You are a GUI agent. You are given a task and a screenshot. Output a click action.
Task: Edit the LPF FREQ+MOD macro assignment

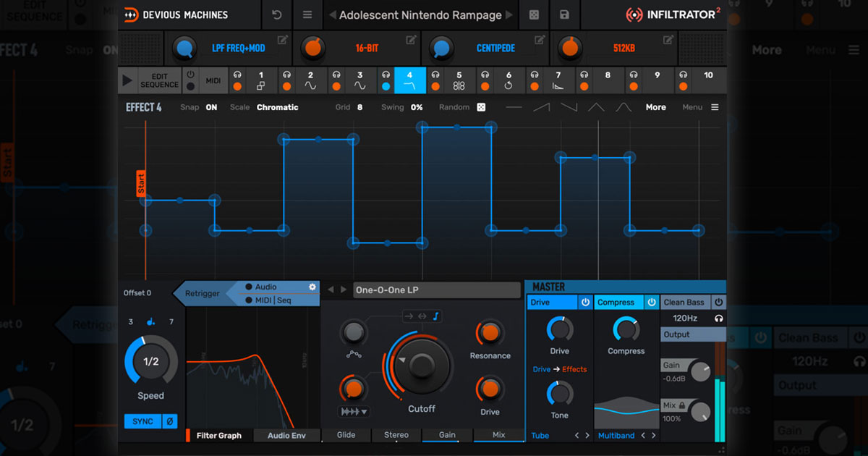pos(282,39)
